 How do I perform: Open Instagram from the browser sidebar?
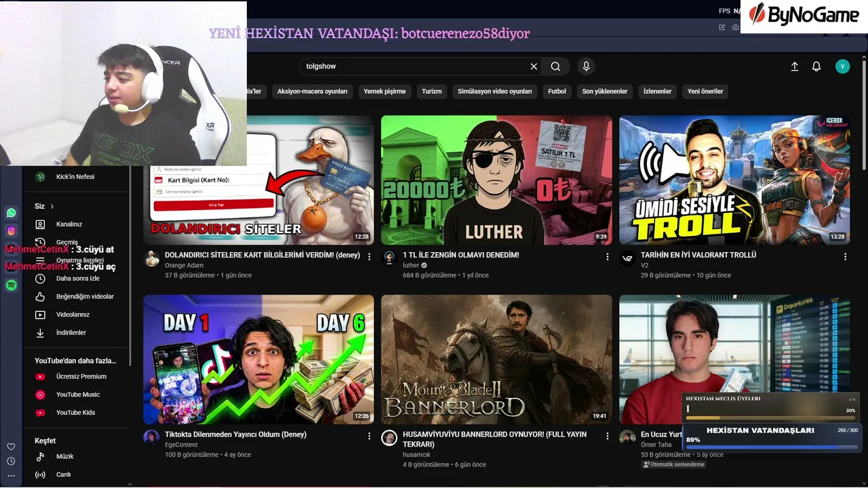[x=12, y=231]
